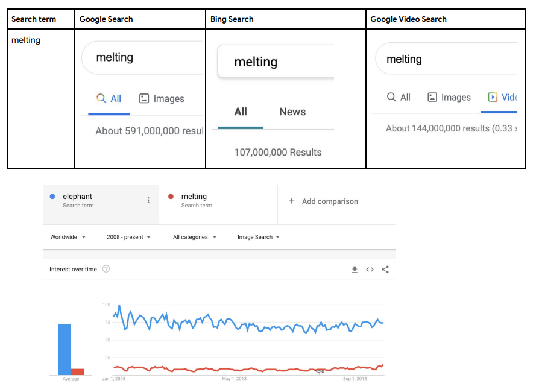Click the download icon above the chart
Screen dimensions: 536x392
coord(355,270)
